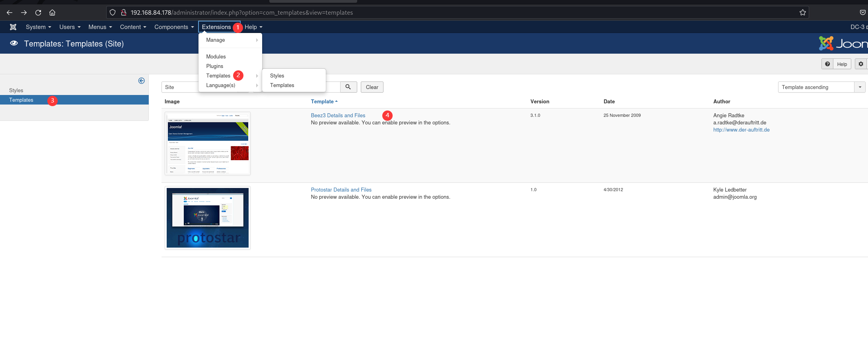868x341 pixels.
Task: Click the DC-3 site name link
Action: [x=859, y=27]
